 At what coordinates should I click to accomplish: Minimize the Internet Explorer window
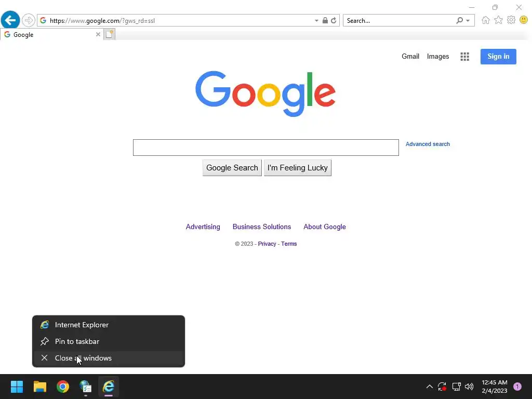tap(472, 7)
